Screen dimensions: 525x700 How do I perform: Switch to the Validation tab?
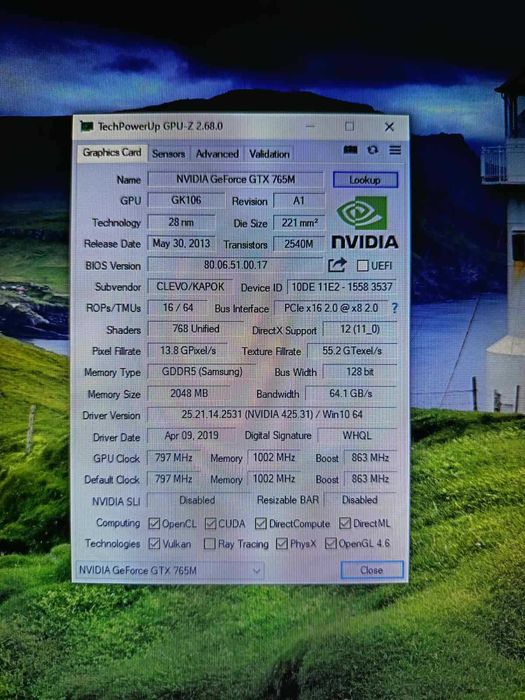coord(269,154)
